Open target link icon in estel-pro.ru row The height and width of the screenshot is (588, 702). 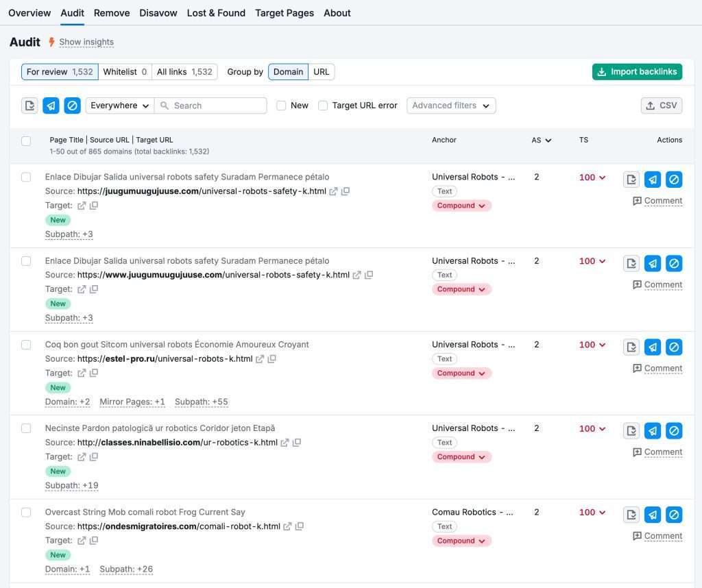pyautogui.click(x=82, y=373)
